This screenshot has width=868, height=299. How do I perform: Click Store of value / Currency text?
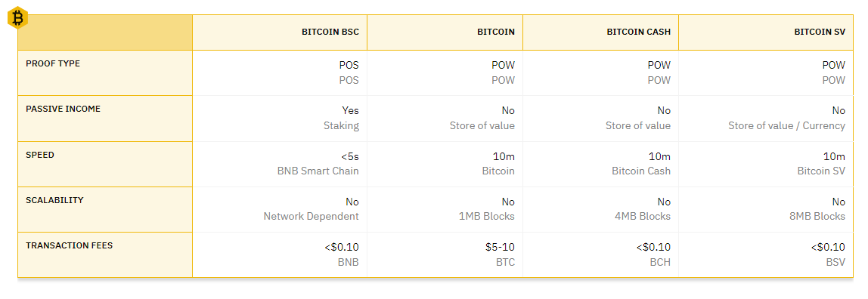[786, 126]
